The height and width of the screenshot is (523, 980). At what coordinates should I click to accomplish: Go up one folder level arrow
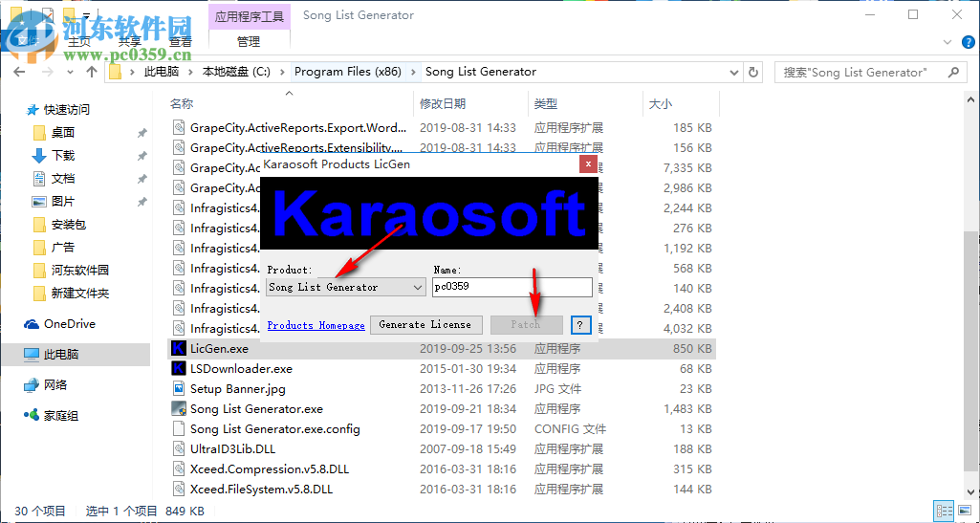(92, 72)
